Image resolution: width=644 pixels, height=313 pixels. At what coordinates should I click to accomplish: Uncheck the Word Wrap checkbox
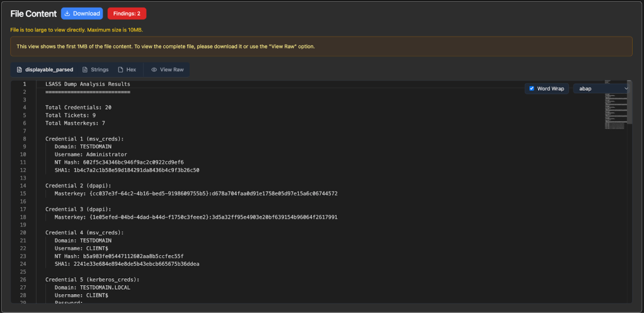click(532, 89)
